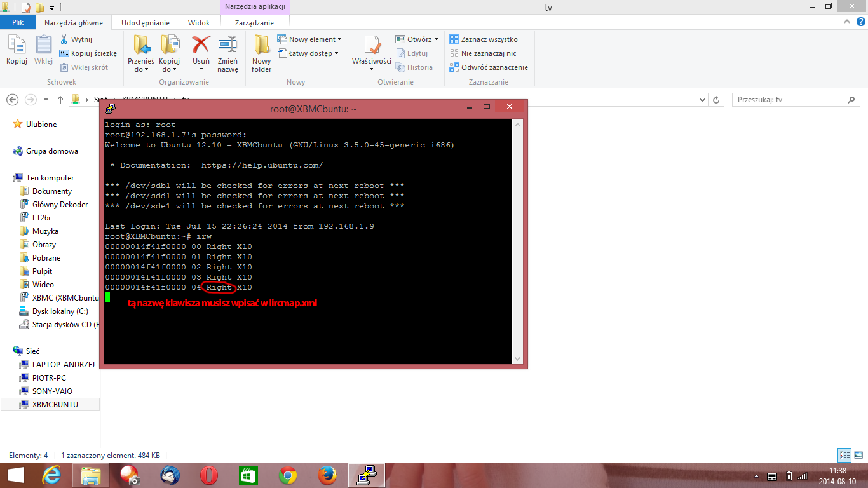
Task: Open Łatwy dostęp dropdown
Action: 308,53
